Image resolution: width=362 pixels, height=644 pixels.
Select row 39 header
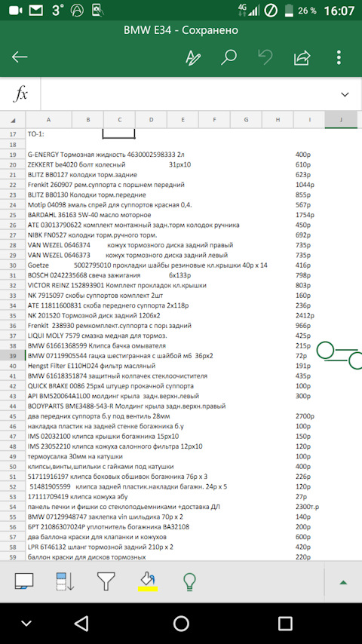pyautogui.click(x=13, y=356)
